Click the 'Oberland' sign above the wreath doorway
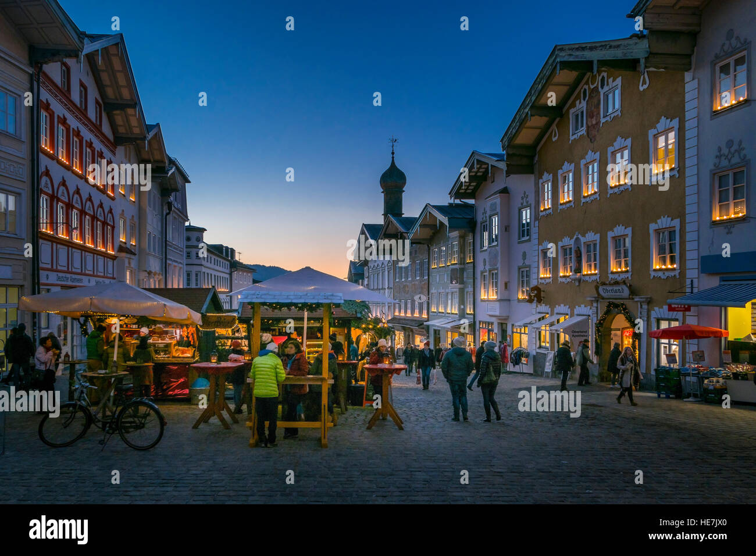The height and width of the screenshot is (556, 756). (614, 290)
